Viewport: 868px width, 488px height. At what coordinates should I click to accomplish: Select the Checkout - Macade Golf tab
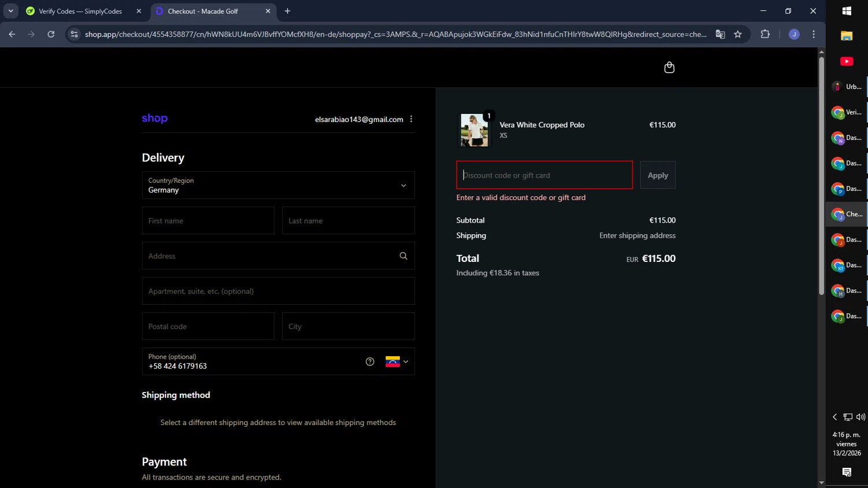coord(203,11)
